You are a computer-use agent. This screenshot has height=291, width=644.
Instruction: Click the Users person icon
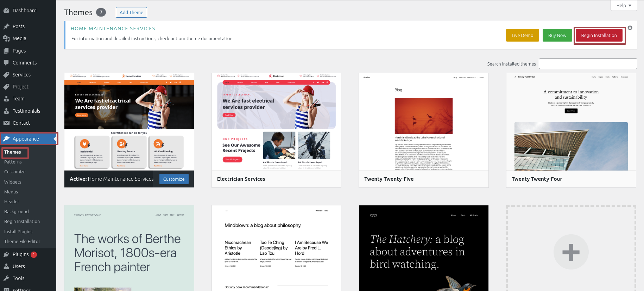coord(6,266)
